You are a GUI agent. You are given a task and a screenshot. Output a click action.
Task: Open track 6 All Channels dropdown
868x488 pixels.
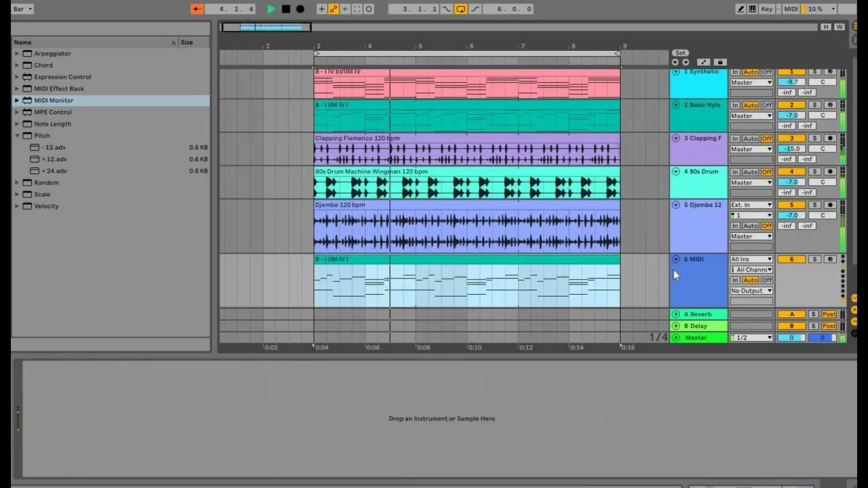pos(751,270)
